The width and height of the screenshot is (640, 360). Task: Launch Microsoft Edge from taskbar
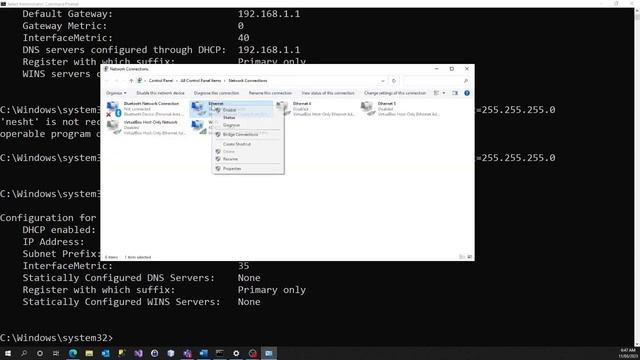pyautogui.click(x=73, y=353)
